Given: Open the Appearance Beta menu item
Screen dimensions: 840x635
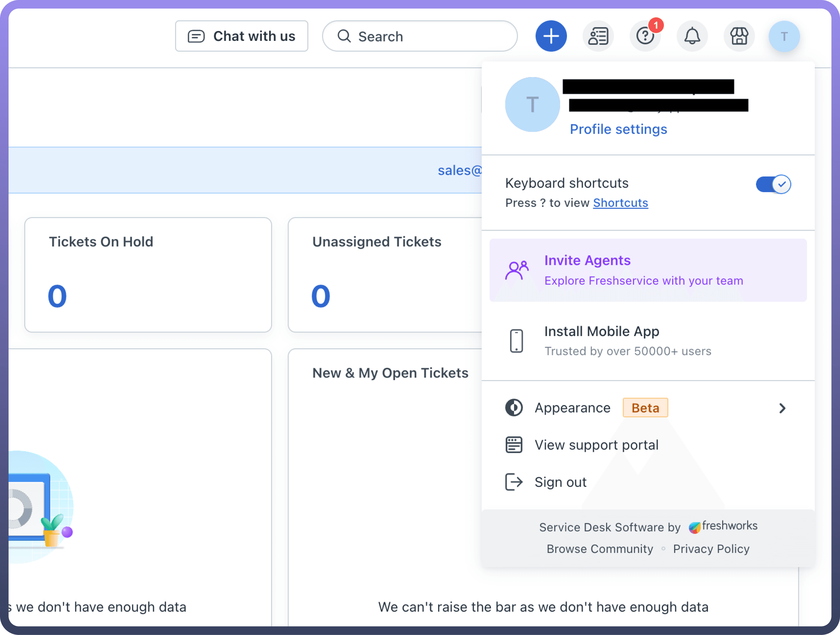Looking at the screenshot, I should [573, 408].
